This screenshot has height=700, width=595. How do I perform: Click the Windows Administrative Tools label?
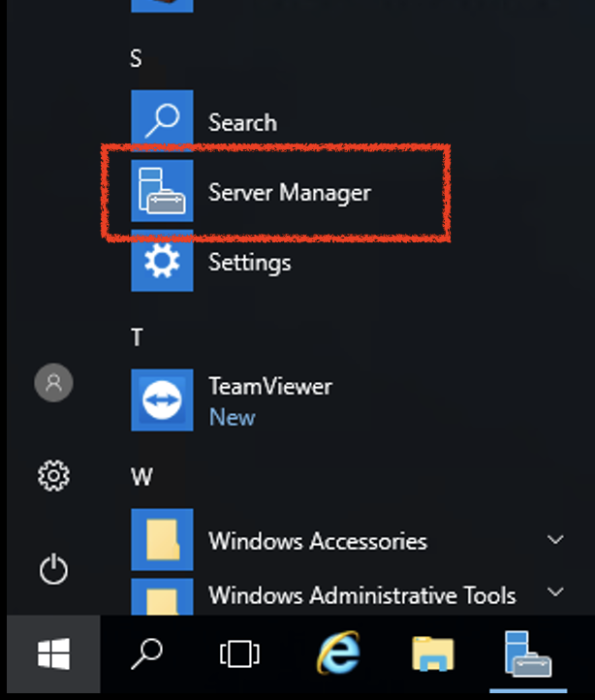point(362,595)
